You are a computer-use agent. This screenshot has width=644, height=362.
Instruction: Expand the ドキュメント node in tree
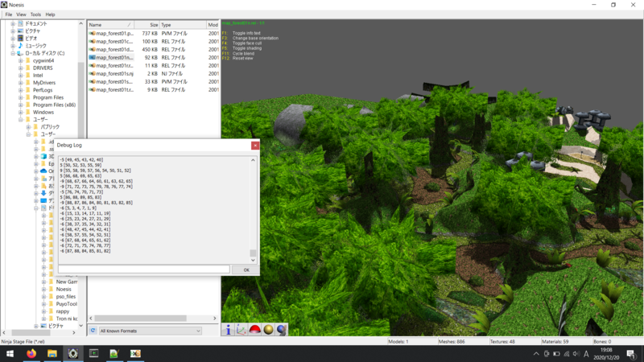pyautogui.click(x=13, y=23)
